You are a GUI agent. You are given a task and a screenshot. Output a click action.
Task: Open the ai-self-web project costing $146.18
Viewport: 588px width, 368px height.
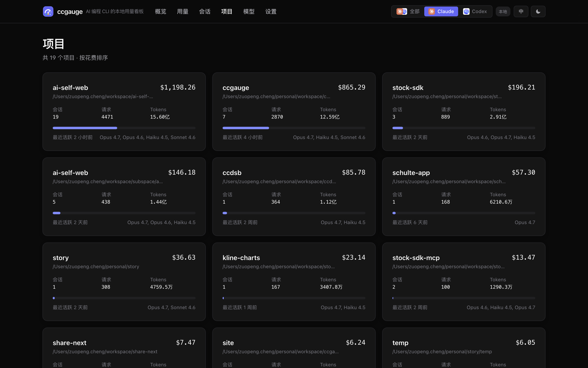124,197
